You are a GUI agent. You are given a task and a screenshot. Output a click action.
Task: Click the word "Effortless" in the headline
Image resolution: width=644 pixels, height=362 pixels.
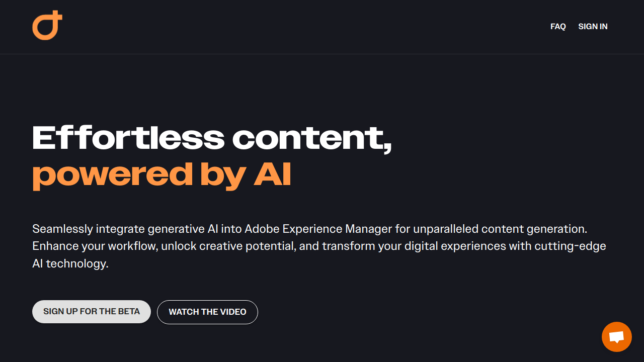(x=128, y=137)
